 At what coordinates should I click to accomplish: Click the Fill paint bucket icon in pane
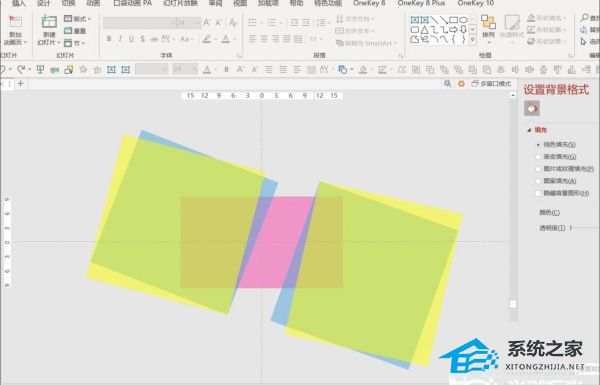pos(532,109)
